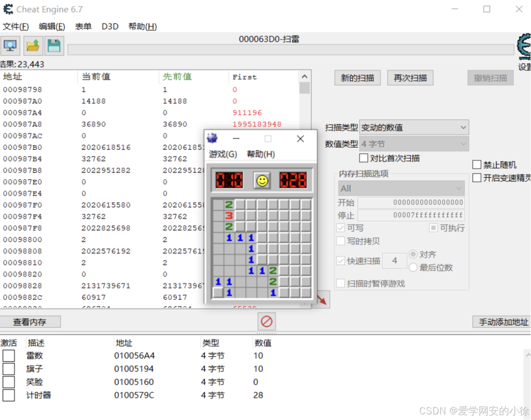The height and width of the screenshot is (420, 531).
Task: Open the D3D menu
Action: (110, 27)
